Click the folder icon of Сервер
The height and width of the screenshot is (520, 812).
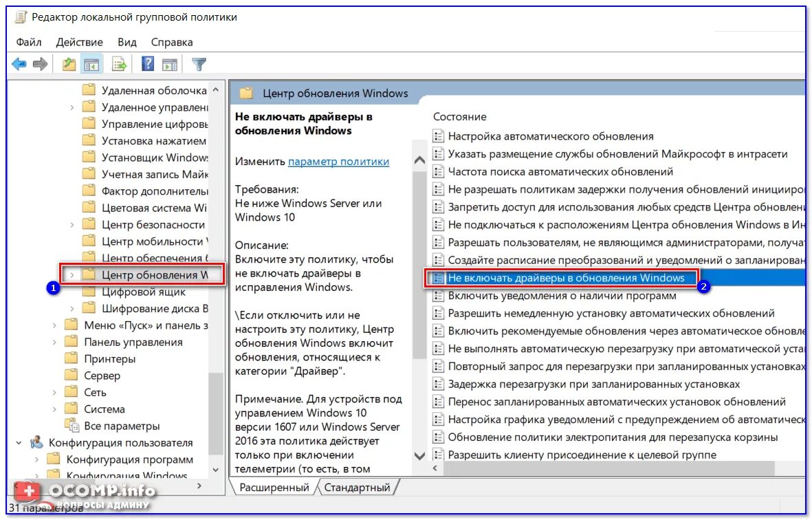coord(72,375)
